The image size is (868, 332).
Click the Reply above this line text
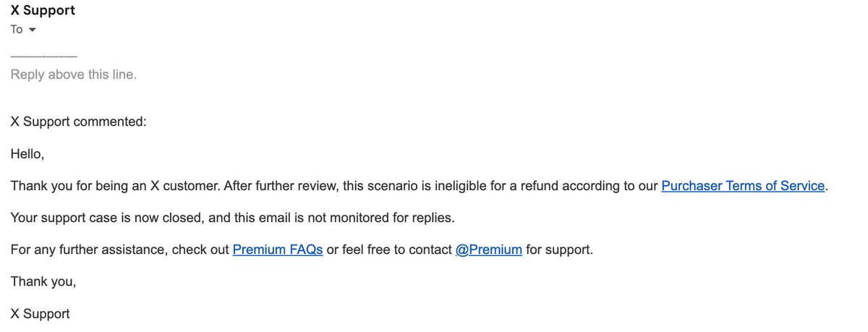[x=73, y=75]
